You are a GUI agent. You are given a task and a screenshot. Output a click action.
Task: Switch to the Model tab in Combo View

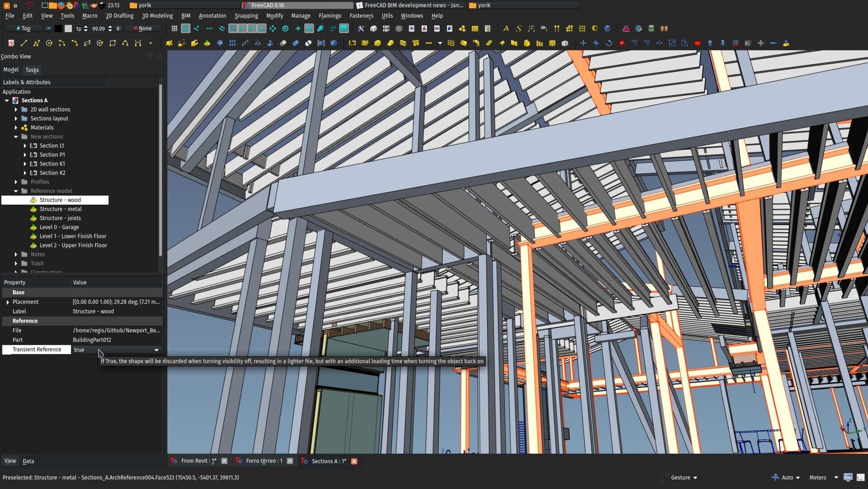tap(11, 70)
